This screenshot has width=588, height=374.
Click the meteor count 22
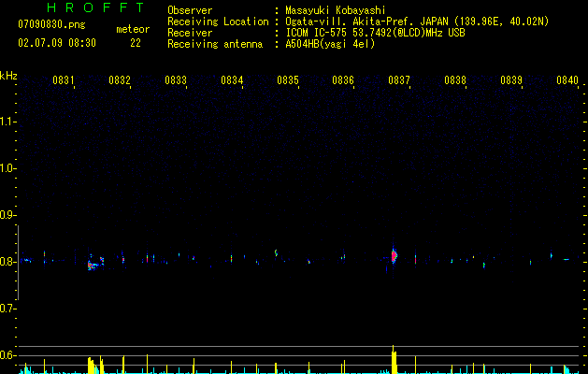coord(136,43)
